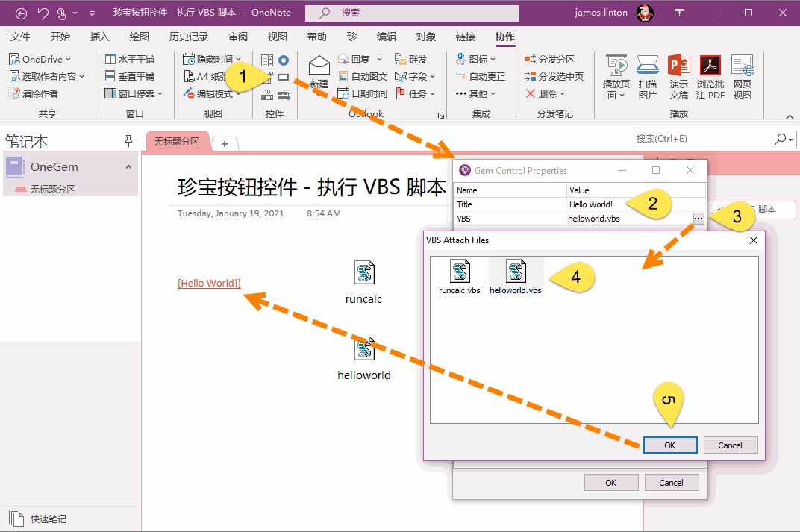Insert a Gem button control (rectangle icon)
The height and width of the screenshot is (532, 800).
(284, 78)
